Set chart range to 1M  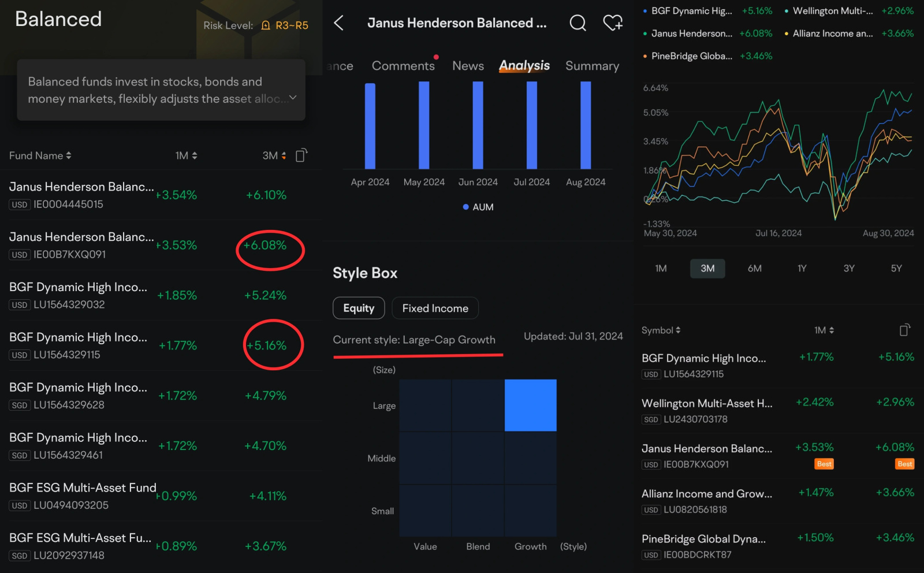(x=661, y=268)
